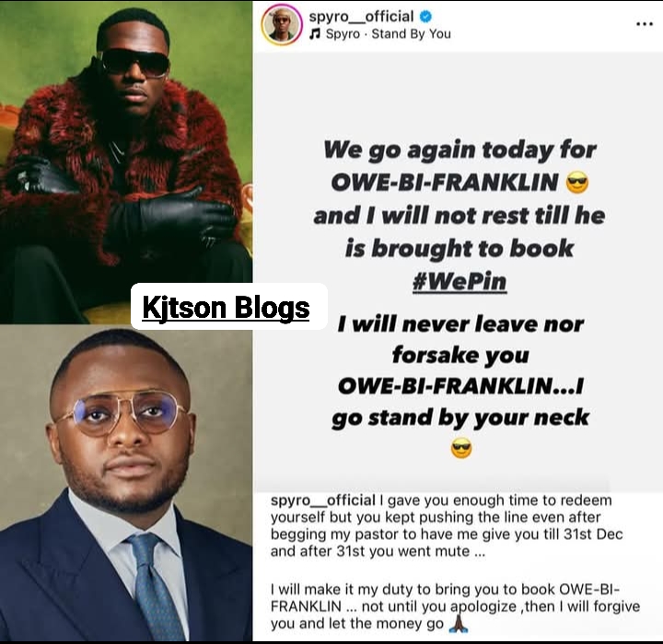Select the 'I gave you enough time' caption
663x644 pixels.
[447, 526]
